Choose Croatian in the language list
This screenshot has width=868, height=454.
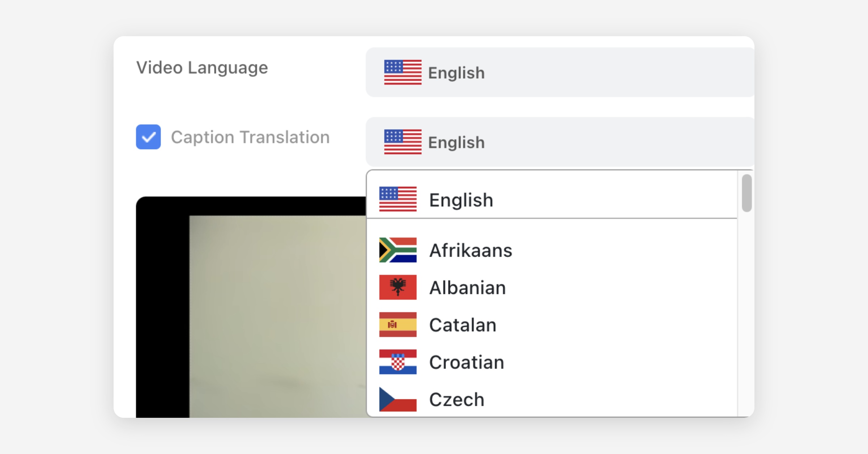tap(467, 362)
